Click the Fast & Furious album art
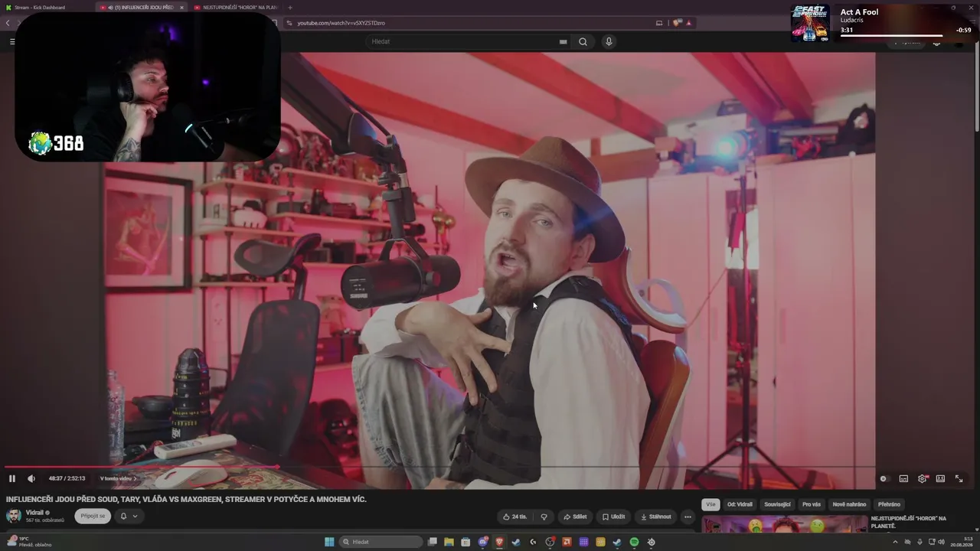Viewport: 980px width, 551px height. (810, 23)
